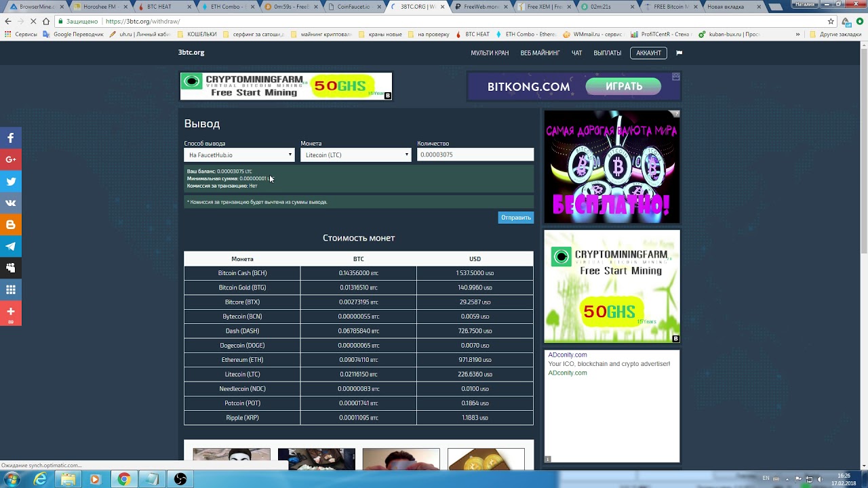Share page via Twitter sidebar icon

click(11, 181)
